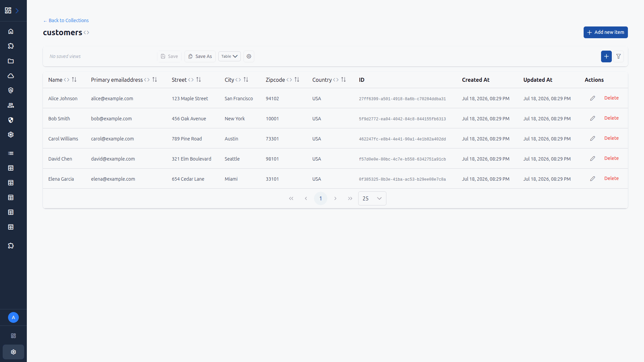The width and height of the screenshot is (644, 362).
Task: Click Save As button
Action: (x=200, y=56)
